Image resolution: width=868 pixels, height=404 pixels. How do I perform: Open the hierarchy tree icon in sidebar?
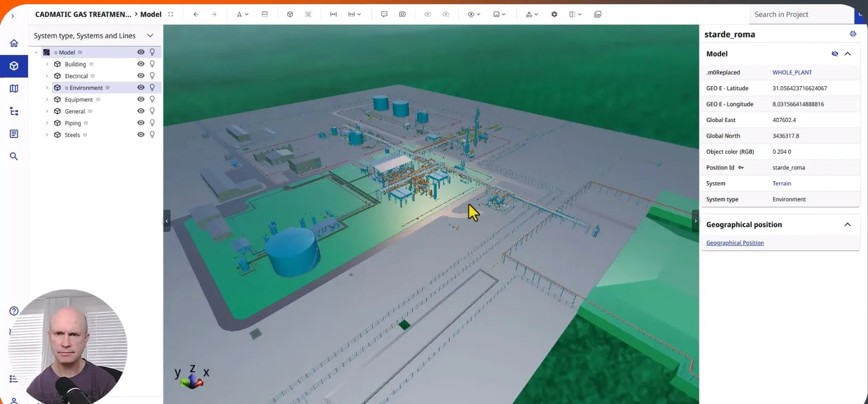coord(14,111)
